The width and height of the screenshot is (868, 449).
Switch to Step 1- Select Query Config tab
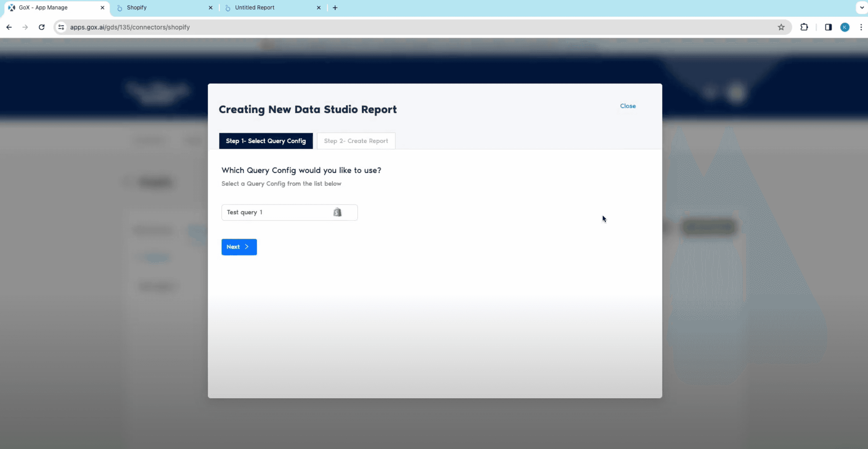[x=266, y=141]
